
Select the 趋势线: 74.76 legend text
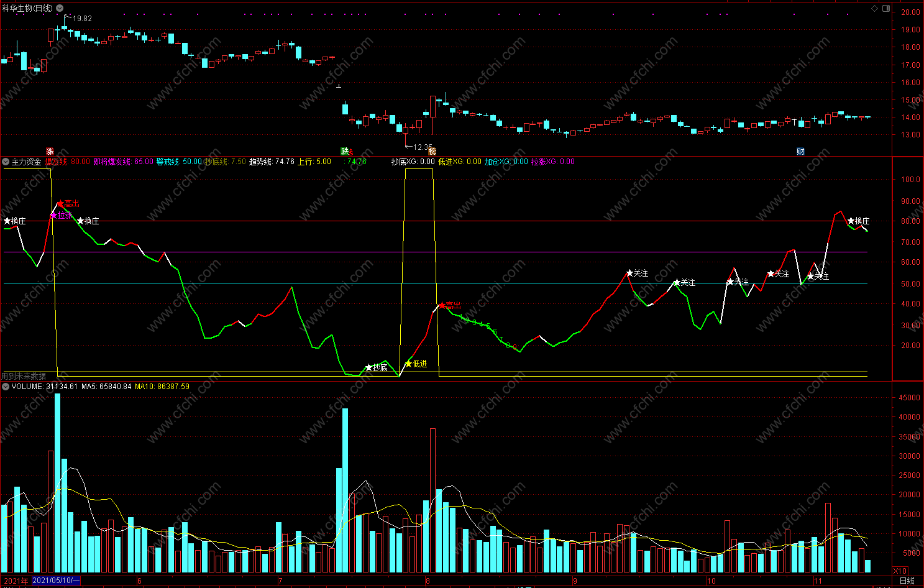click(x=272, y=162)
